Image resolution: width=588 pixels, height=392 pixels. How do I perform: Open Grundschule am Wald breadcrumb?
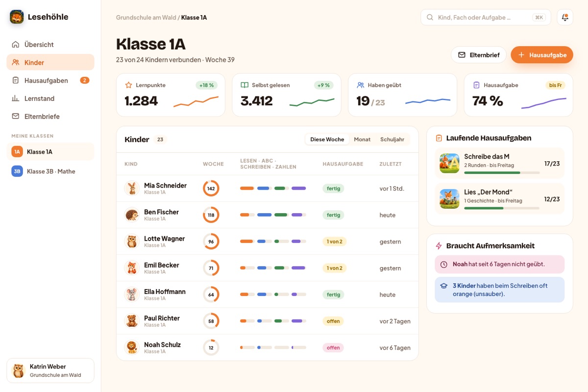point(146,18)
